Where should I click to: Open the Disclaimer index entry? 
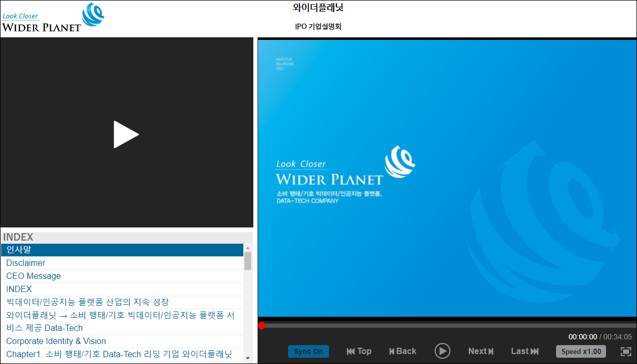[122, 263]
